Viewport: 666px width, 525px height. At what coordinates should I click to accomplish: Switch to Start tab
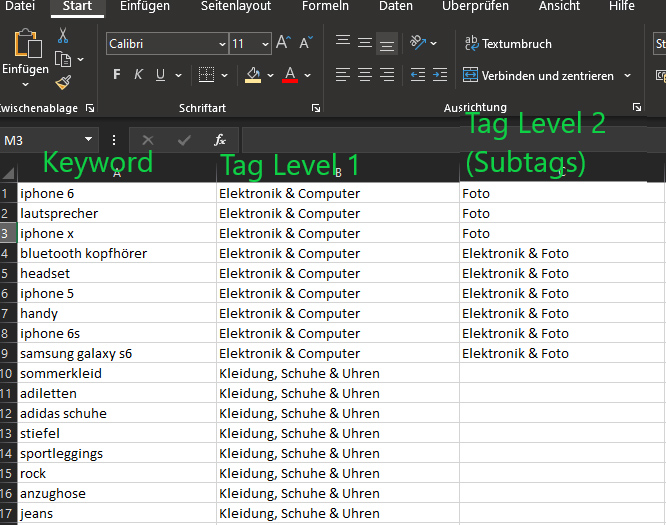click(77, 6)
